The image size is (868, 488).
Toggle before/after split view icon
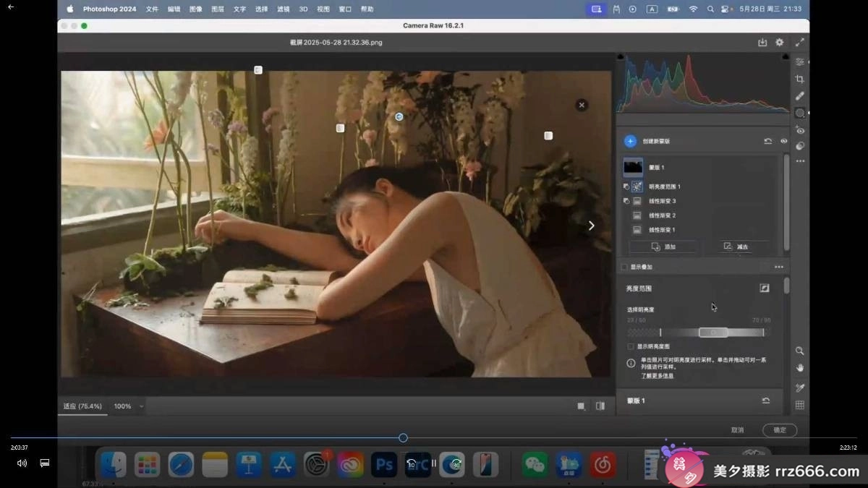click(x=600, y=406)
